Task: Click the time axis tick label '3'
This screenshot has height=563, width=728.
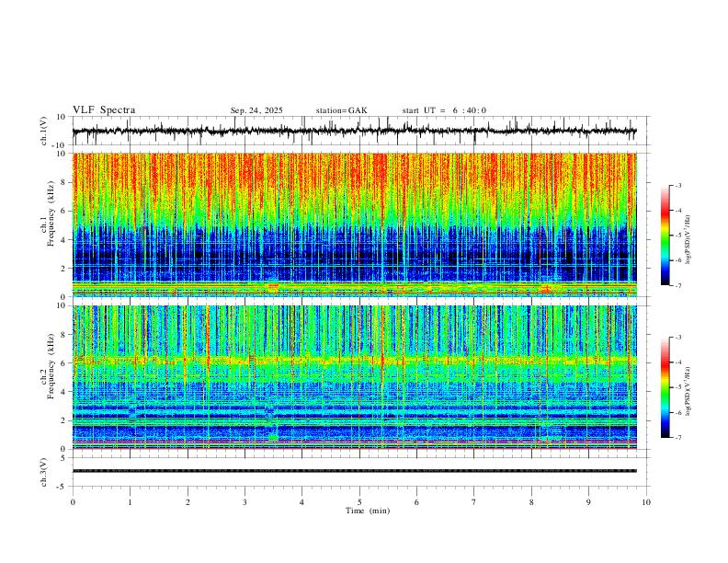Action: click(245, 502)
